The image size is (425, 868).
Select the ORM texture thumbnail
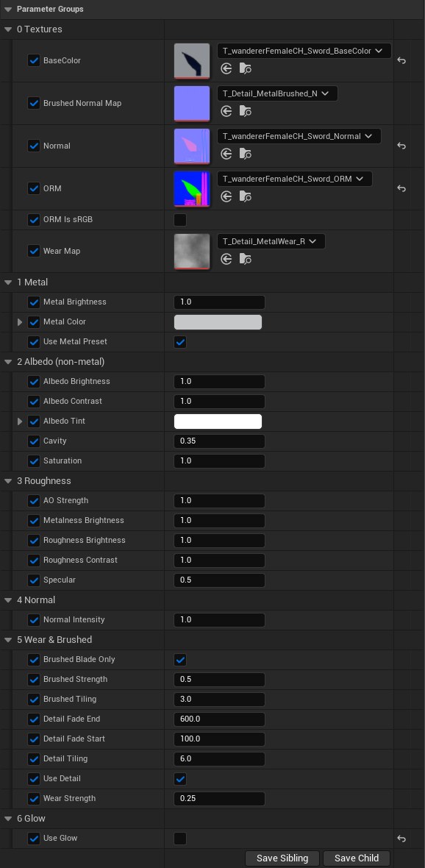click(x=192, y=189)
